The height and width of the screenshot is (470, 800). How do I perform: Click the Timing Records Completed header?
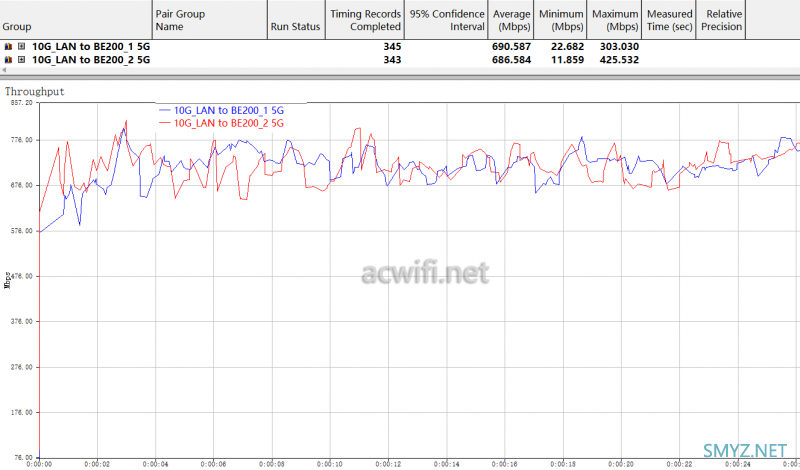coord(364,20)
